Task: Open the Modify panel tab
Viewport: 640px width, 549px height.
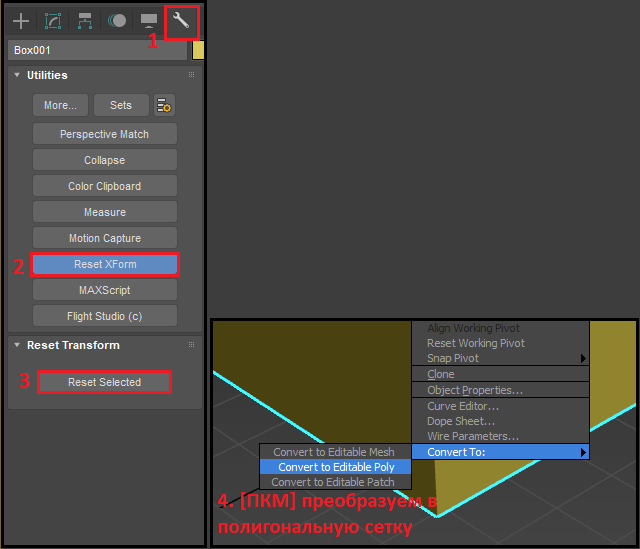Action: (x=53, y=20)
